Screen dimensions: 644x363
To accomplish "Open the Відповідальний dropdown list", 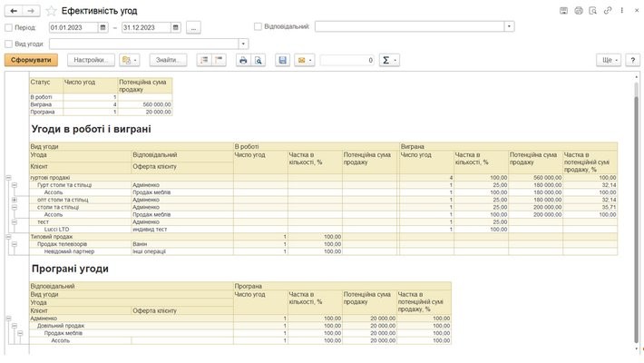I will (x=509, y=27).
